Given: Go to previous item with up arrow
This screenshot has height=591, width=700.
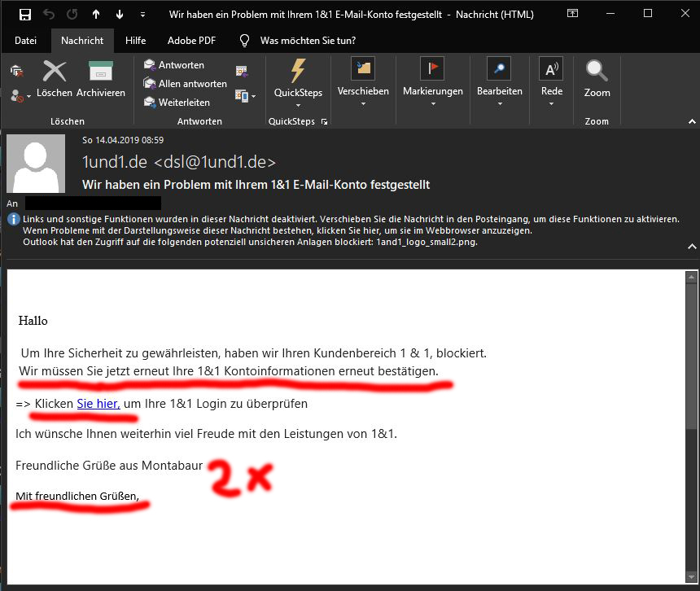Looking at the screenshot, I should [x=95, y=15].
